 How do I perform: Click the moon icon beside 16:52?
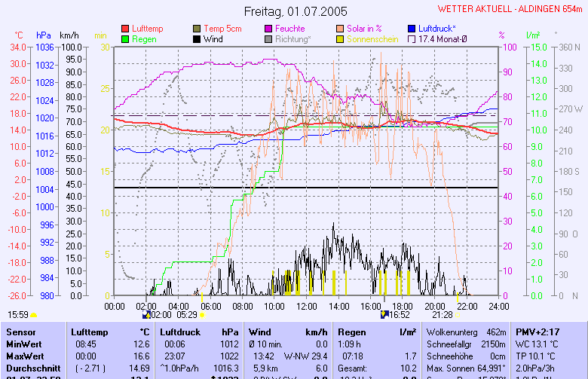385,314
